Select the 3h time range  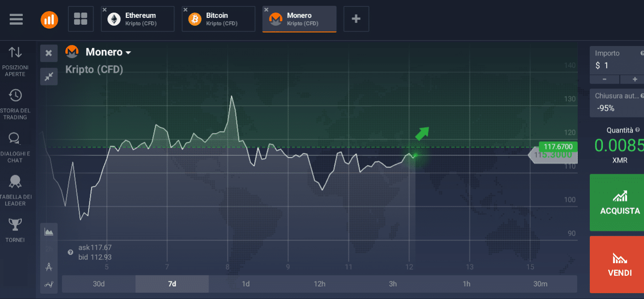click(393, 284)
